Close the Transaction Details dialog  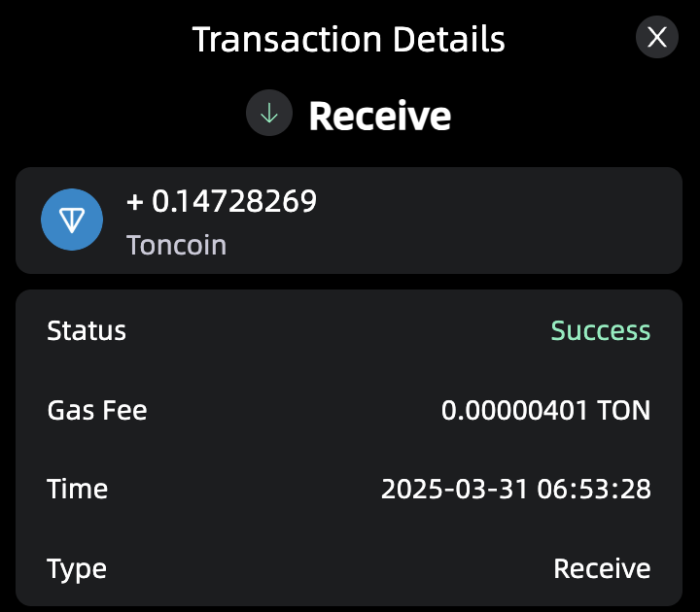(x=657, y=38)
